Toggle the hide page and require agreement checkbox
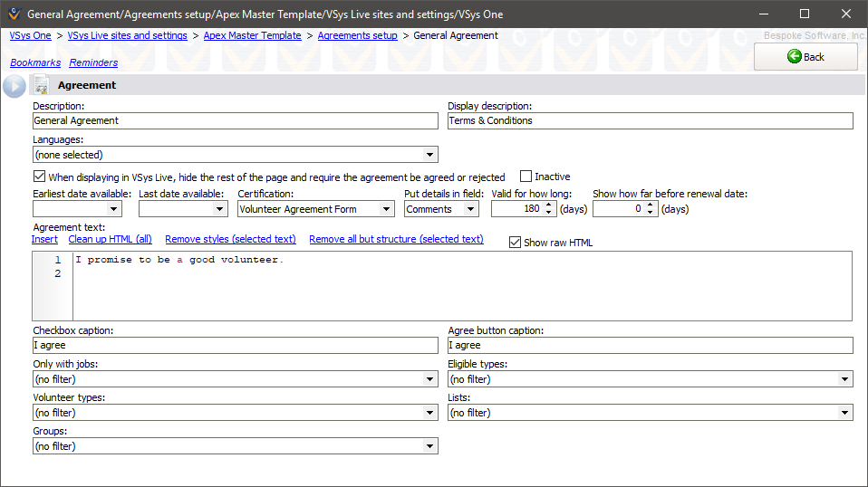This screenshot has width=868, height=487. pos(40,177)
